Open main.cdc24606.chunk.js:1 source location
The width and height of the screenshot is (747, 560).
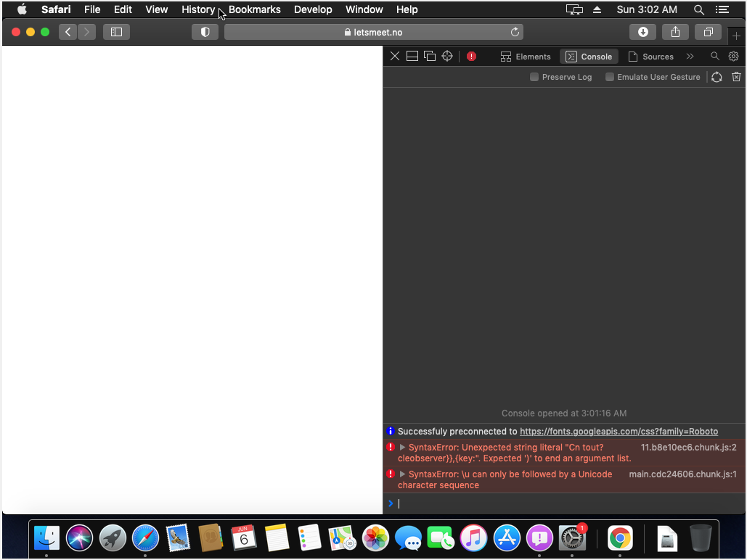pos(682,474)
